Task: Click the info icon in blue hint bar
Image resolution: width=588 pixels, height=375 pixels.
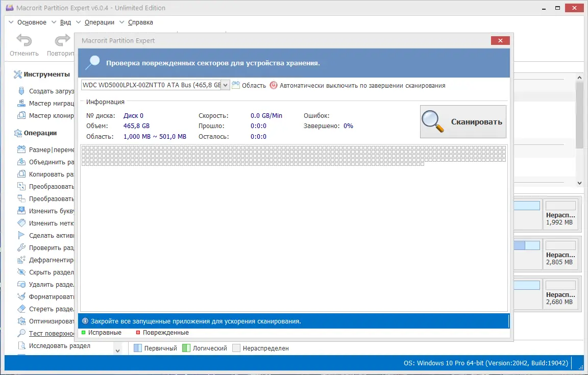Action: [x=85, y=321]
